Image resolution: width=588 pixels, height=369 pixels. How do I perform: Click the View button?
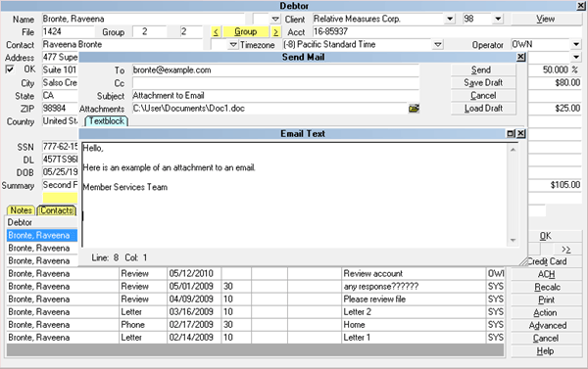(x=546, y=19)
